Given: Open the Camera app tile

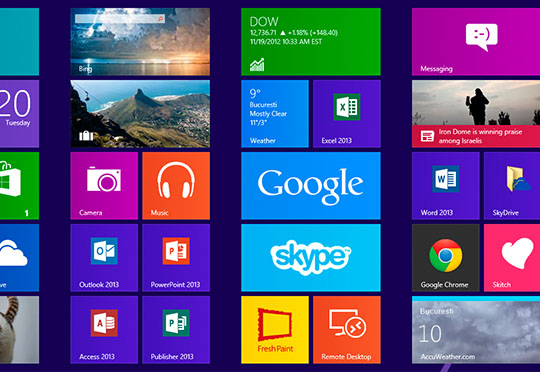Looking at the screenshot, I should 104,186.
